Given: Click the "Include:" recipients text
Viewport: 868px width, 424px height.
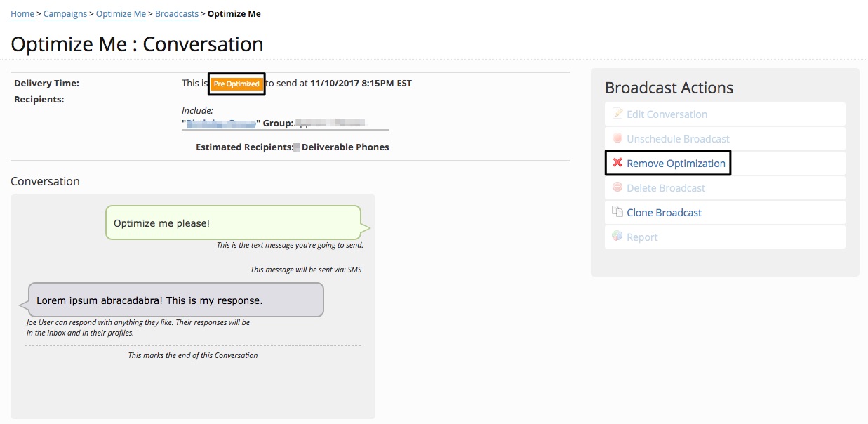Looking at the screenshot, I should (x=197, y=110).
